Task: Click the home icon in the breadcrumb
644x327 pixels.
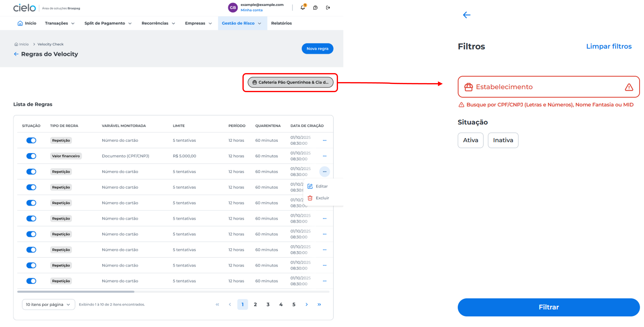Action: click(x=16, y=44)
